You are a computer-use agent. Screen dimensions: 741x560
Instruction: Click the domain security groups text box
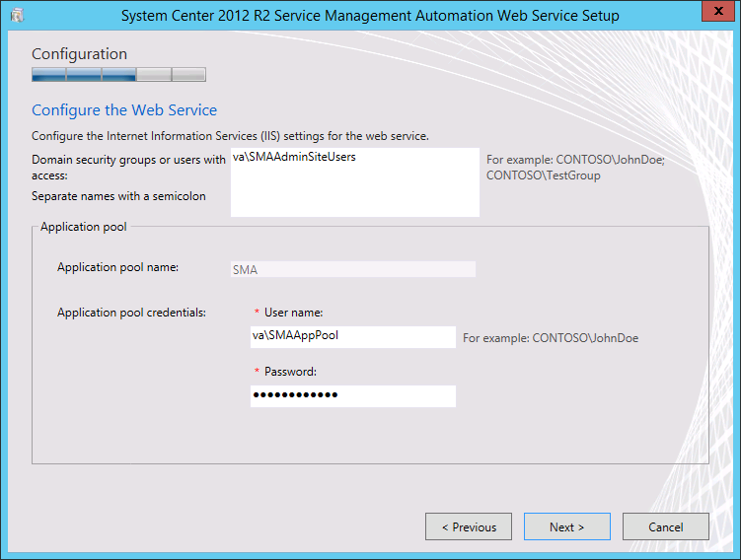click(355, 182)
